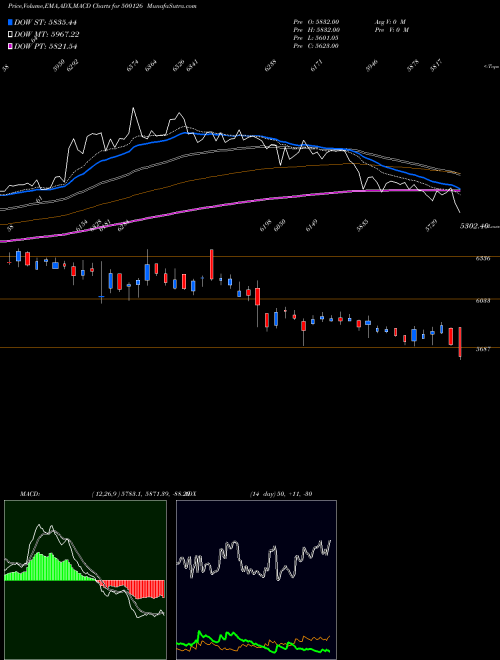Click the 'Pre H: 5832.00' high value
500x660 pixels.
point(316,30)
